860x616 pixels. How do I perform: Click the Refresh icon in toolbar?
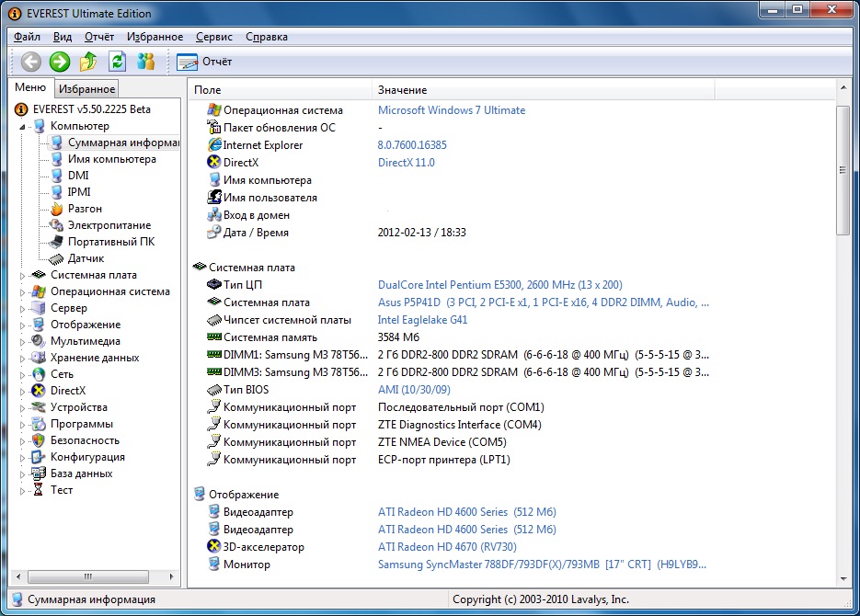point(117,62)
